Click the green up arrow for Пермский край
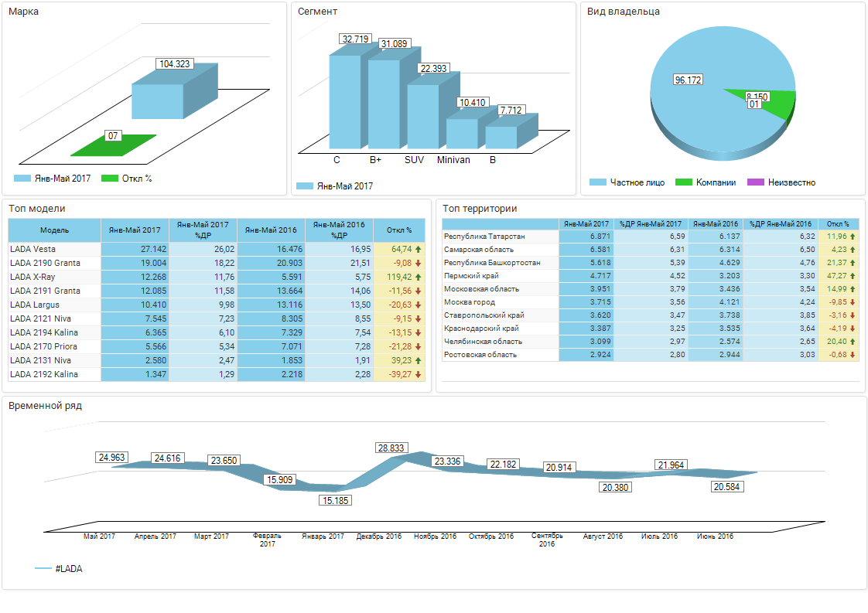 [853, 276]
